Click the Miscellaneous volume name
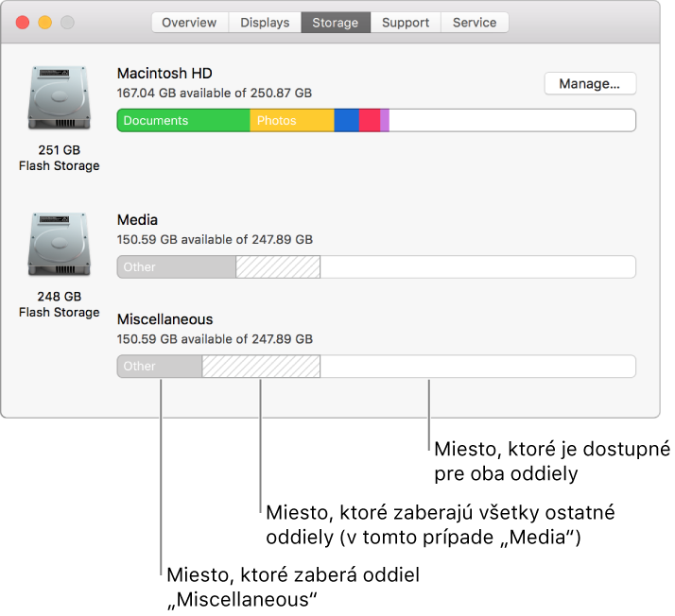 164,319
